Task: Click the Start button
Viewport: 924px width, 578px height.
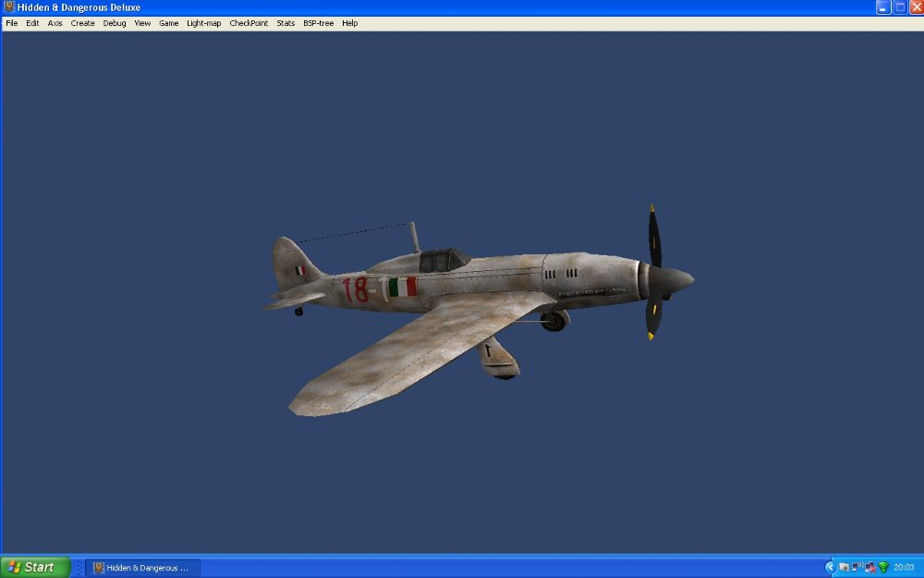Action: [34, 566]
